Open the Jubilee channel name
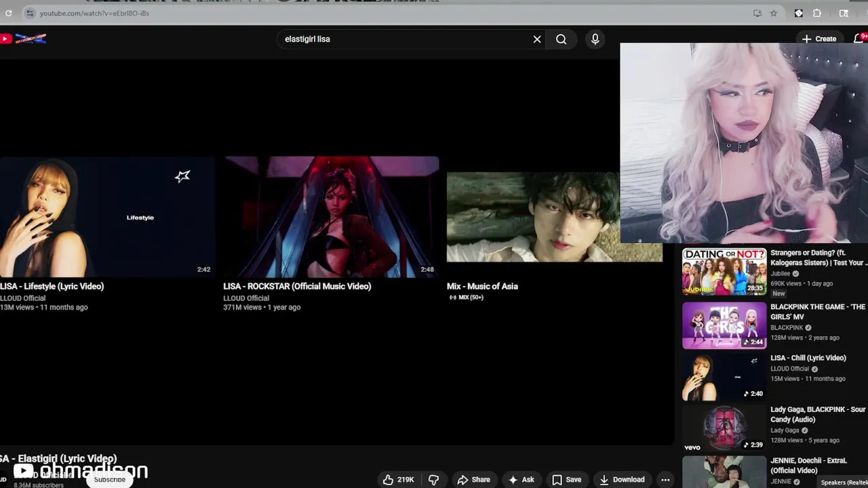Image resolution: width=868 pixels, height=488 pixels. (x=781, y=274)
